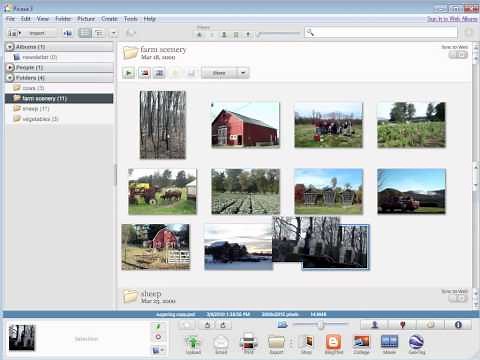Hold selected items with the pin icon
The width and height of the screenshot is (480, 360).
pyautogui.click(x=158, y=327)
